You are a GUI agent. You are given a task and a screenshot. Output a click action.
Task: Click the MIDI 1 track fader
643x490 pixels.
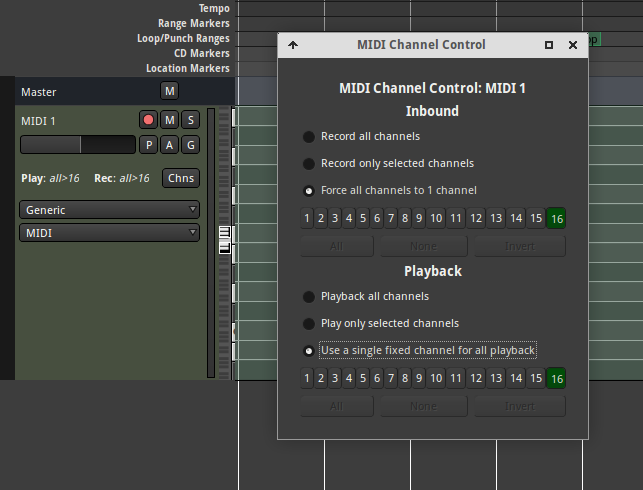(x=77, y=145)
